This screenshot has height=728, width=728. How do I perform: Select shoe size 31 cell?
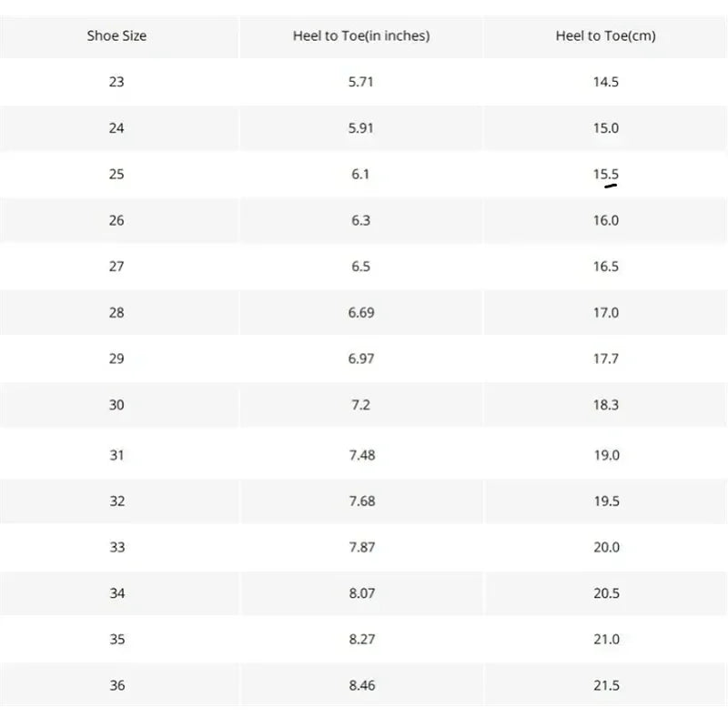[x=116, y=455]
